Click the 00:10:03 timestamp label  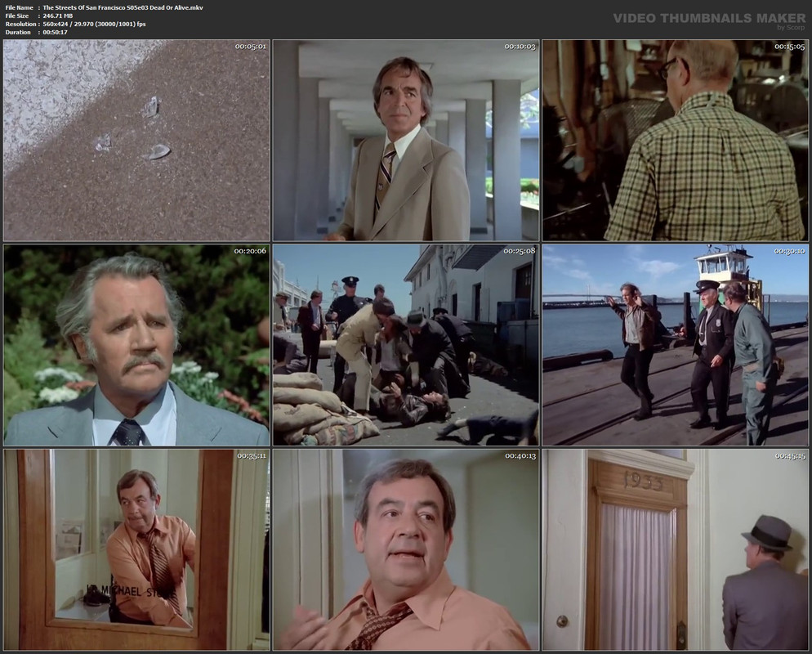[x=520, y=46]
